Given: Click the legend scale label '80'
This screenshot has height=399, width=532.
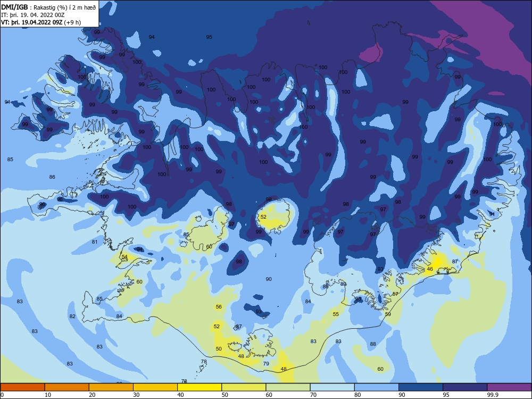Looking at the screenshot, I should tap(358, 395).
